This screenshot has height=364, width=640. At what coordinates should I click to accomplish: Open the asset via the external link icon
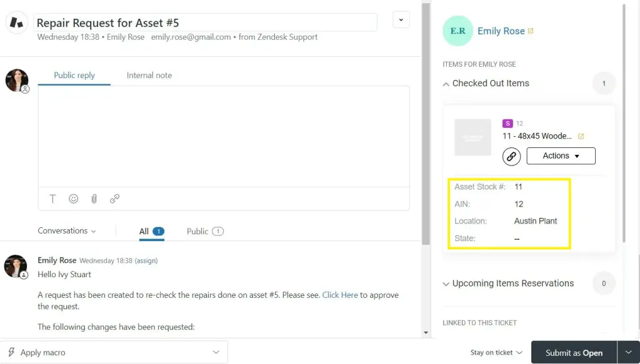click(x=581, y=135)
